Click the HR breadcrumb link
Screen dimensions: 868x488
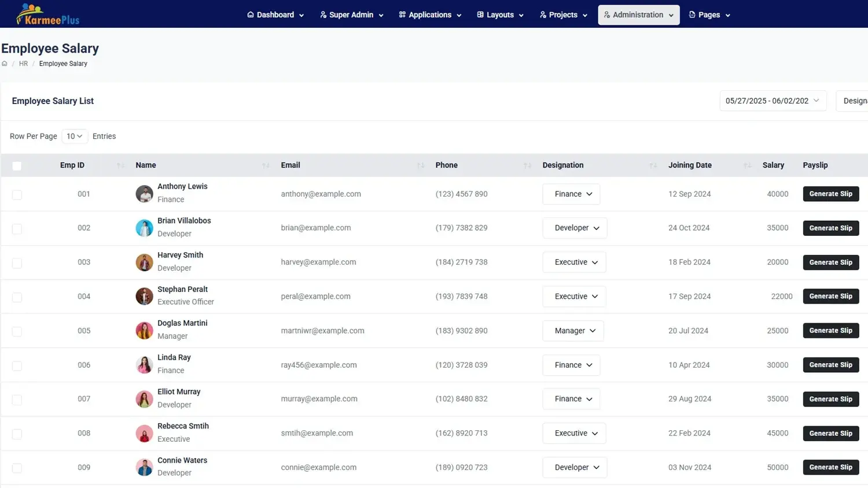tap(23, 64)
